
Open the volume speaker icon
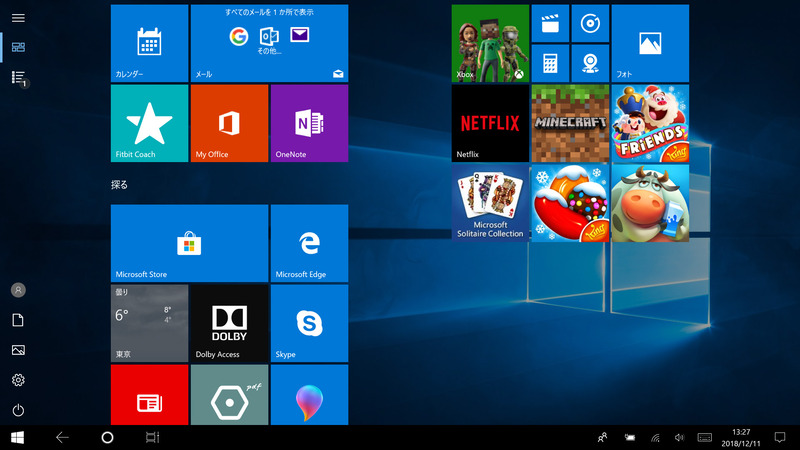[679, 438]
